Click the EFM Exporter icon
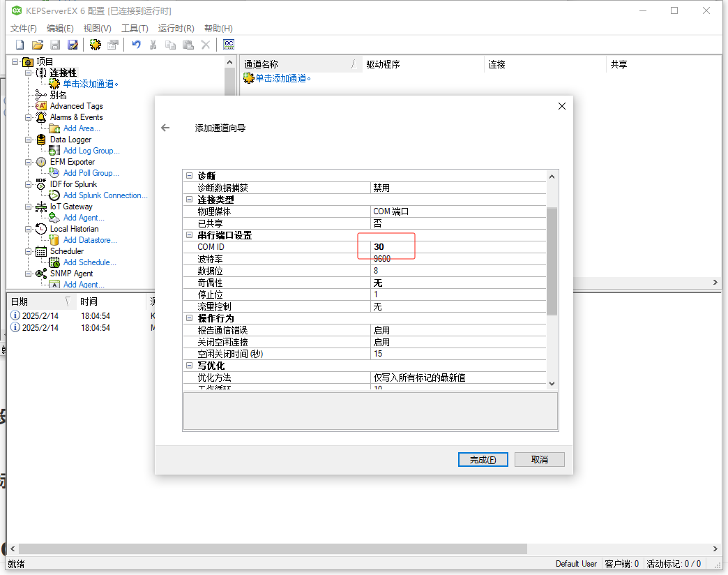Screen dimensions: 728x575 coord(41,162)
